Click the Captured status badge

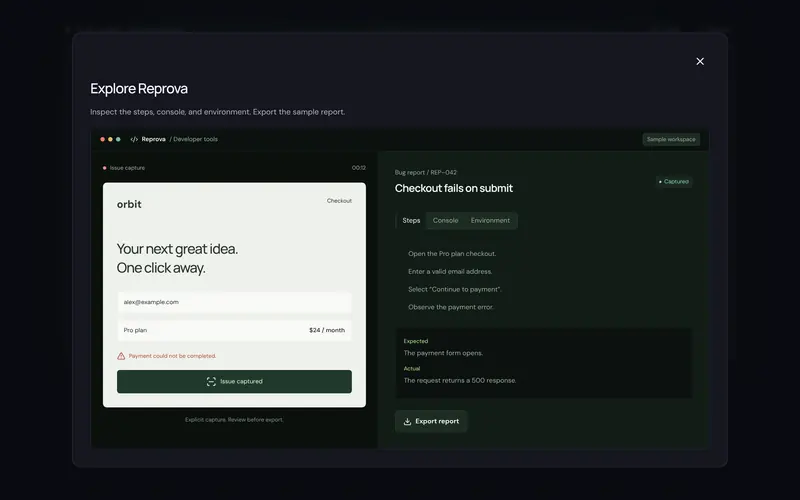pyautogui.click(x=674, y=182)
